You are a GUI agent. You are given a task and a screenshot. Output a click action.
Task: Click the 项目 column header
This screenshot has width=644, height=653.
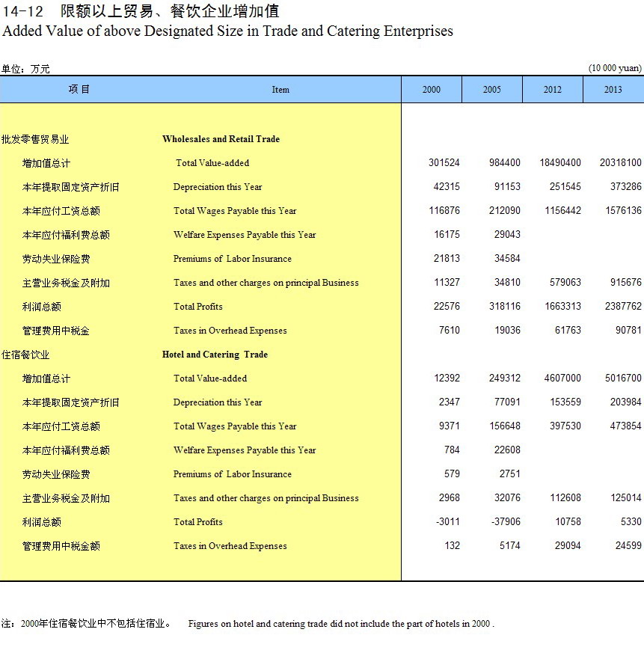79,89
